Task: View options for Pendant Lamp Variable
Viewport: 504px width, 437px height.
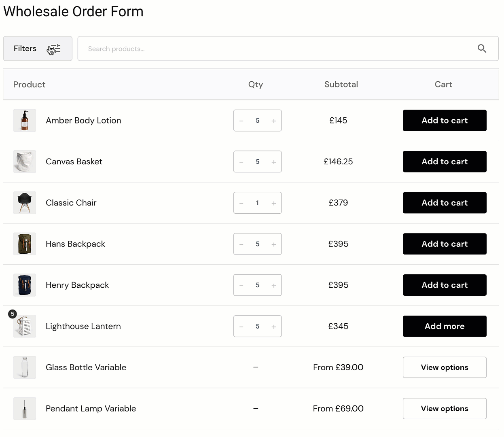Action: coord(444,408)
